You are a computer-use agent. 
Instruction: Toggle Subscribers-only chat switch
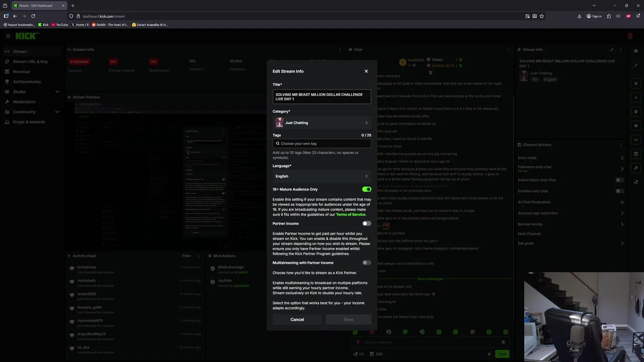point(620,180)
